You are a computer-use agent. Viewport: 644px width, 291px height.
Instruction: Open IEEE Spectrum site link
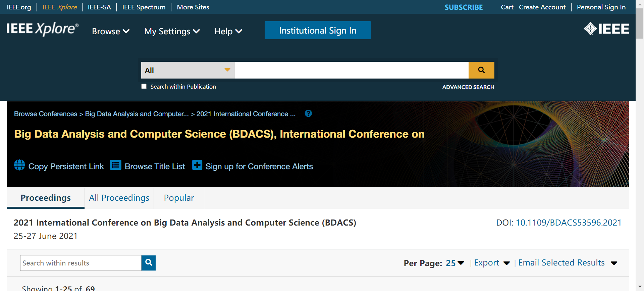tap(144, 7)
